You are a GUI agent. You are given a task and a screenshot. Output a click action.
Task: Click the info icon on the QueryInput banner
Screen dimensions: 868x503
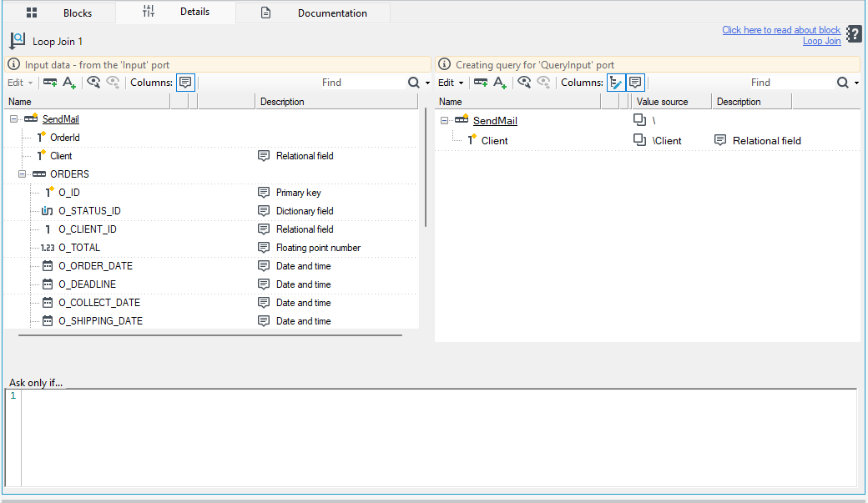coord(444,64)
